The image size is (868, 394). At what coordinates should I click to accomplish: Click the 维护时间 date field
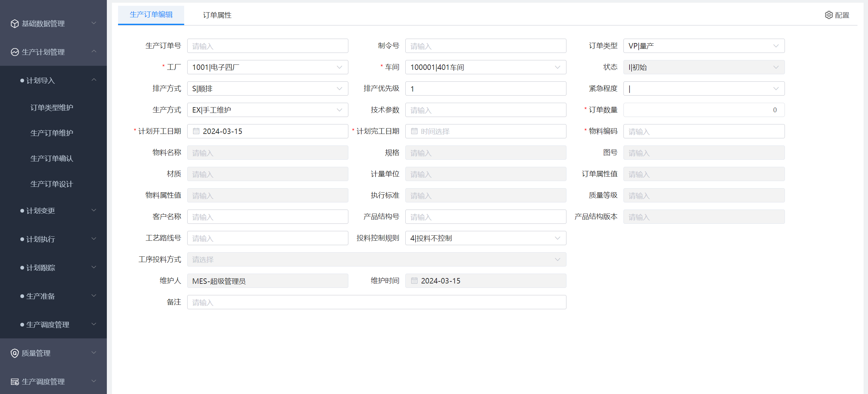486,281
